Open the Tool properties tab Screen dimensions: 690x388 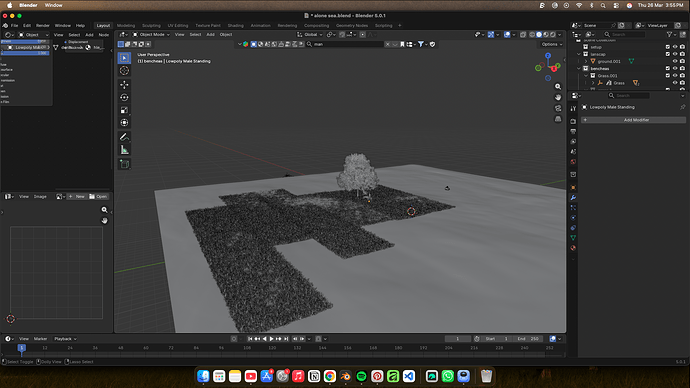tap(573, 109)
